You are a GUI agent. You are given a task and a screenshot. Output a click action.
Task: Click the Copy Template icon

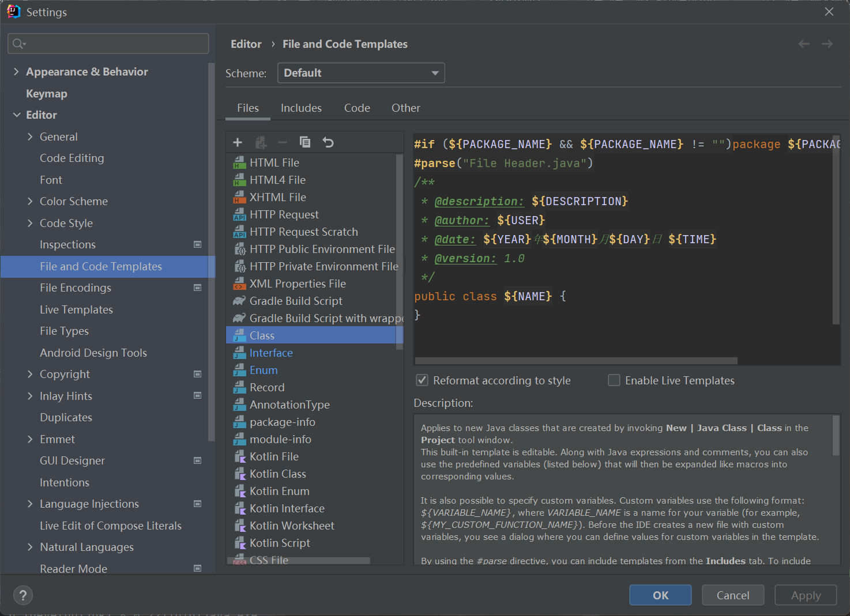point(305,142)
